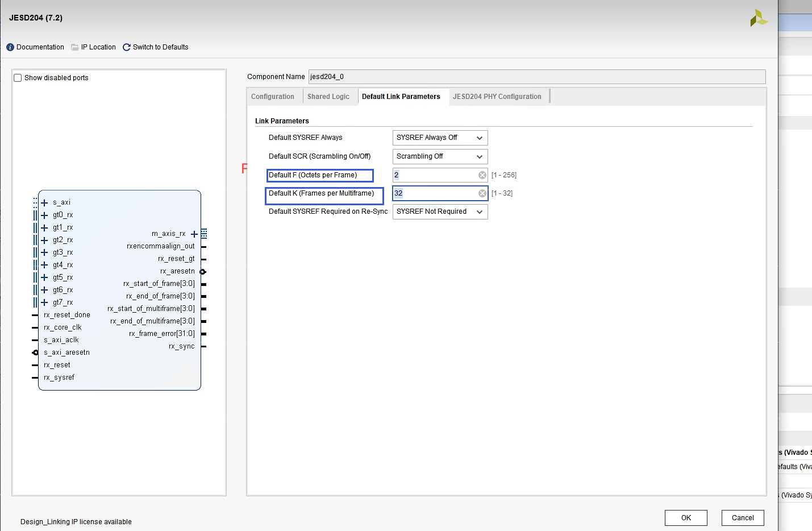Screen dimensions: 812x531
Task: Open the Default SYSREF Always dropdown
Action: point(440,138)
